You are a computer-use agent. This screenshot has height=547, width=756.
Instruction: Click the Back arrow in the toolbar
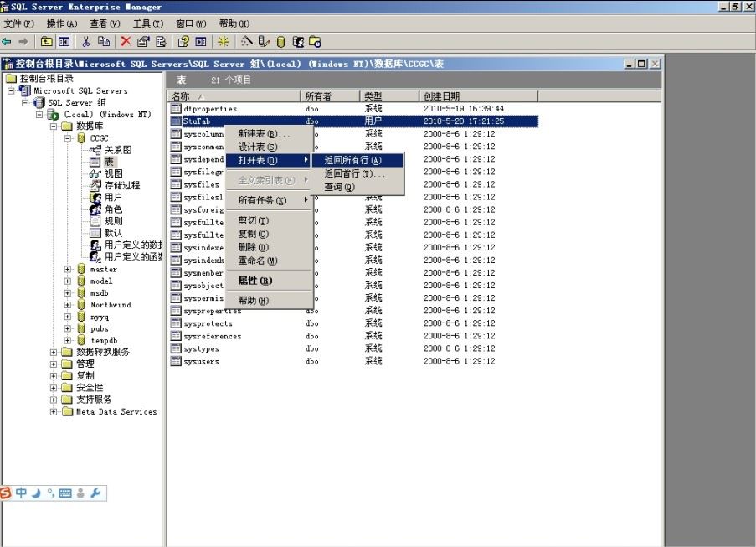point(7,42)
